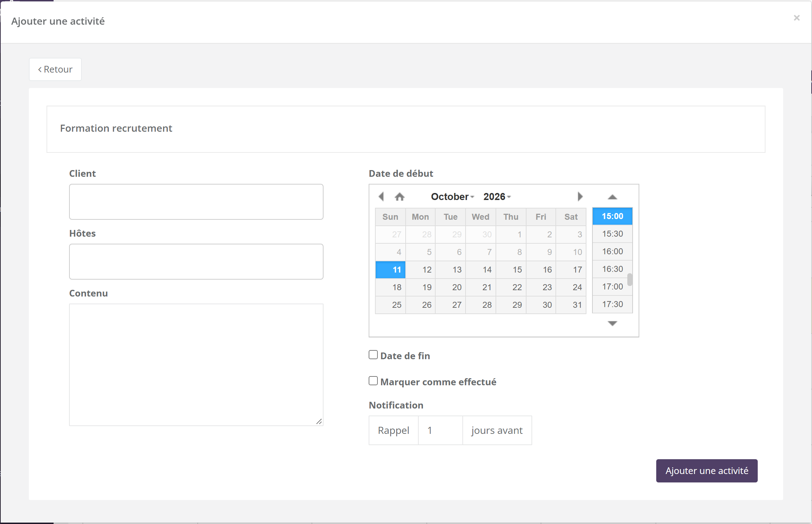The width and height of the screenshot is (812, 524).
Task: Select time 15:00
Action: click(613, 216)
